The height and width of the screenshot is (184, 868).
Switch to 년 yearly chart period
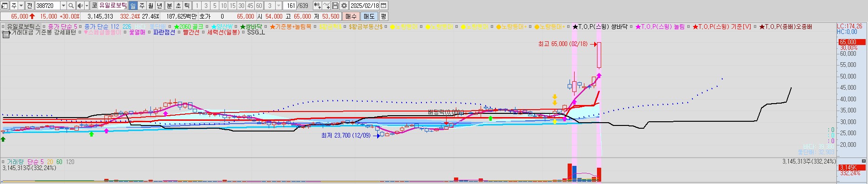coord(160,6)
